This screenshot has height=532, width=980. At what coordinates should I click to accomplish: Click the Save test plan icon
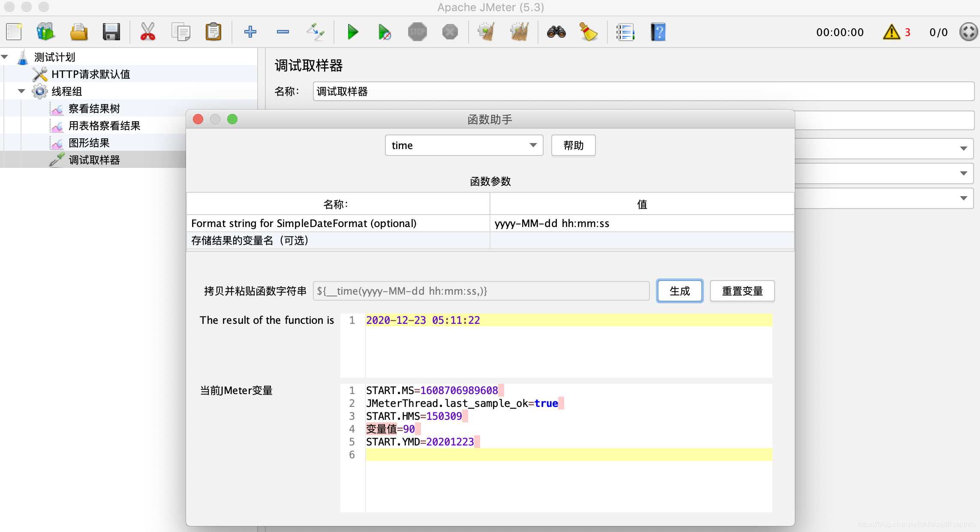111,32
